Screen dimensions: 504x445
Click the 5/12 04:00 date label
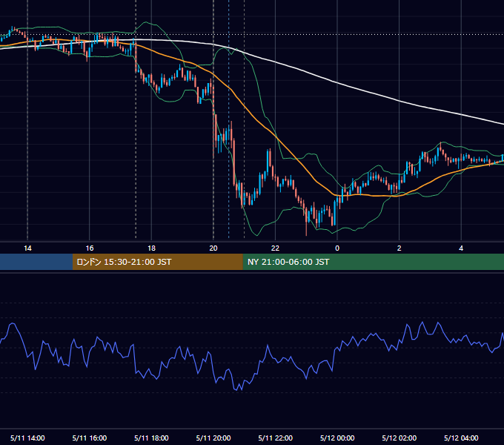click(x=461, y=438)
